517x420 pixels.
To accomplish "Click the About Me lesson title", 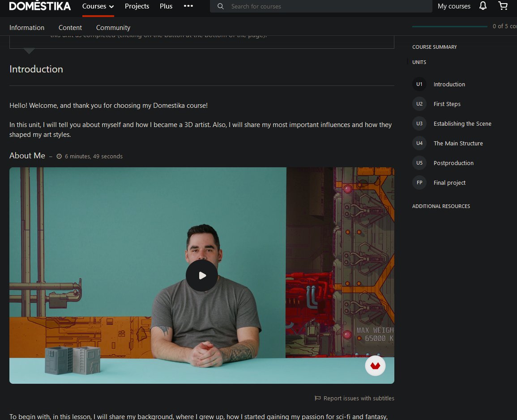I will (x=27, y=156).
